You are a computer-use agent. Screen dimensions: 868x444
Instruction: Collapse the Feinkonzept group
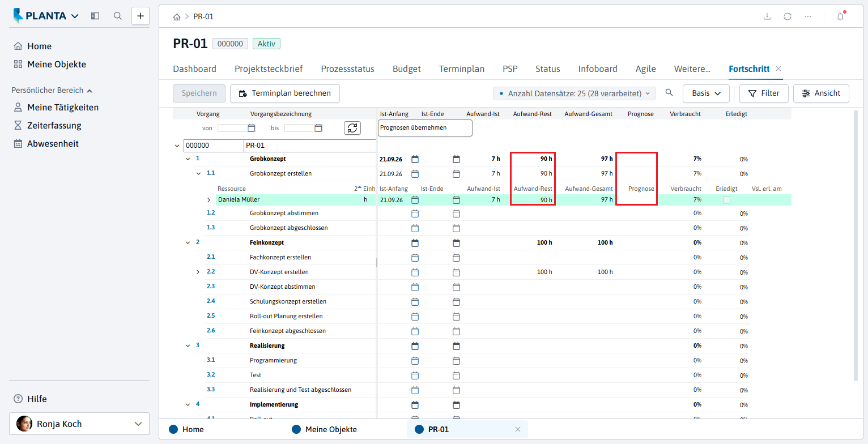tap(188, 242)
